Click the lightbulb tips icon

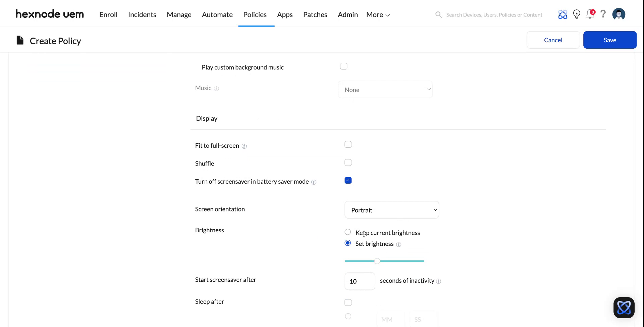click(577, 14)
